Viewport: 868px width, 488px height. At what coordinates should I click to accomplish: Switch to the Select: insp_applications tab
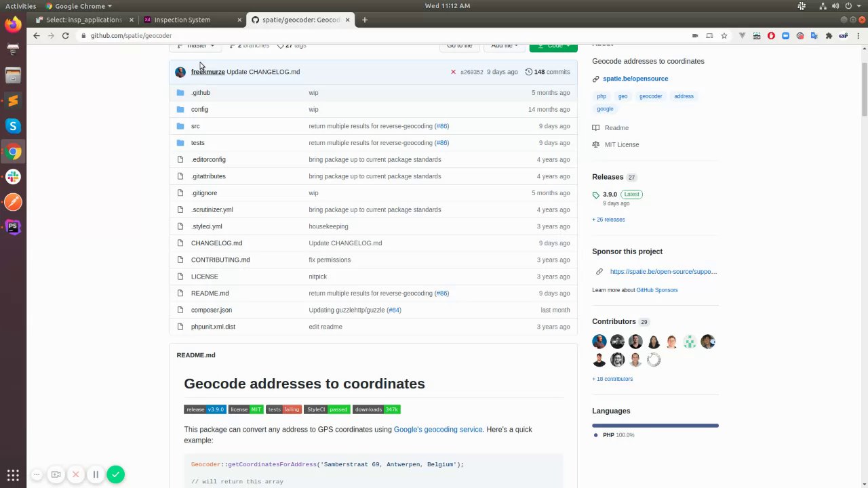tap(85, 20)
